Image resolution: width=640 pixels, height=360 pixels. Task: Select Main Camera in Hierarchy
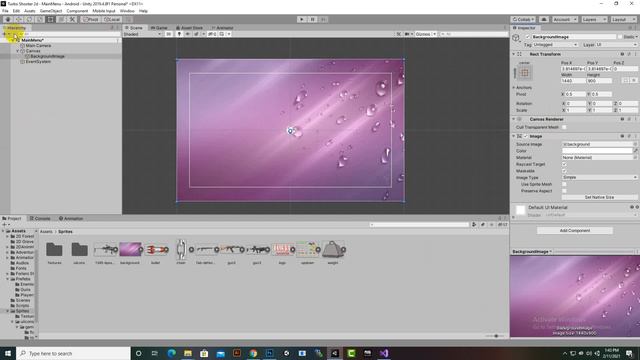point(38,46)
